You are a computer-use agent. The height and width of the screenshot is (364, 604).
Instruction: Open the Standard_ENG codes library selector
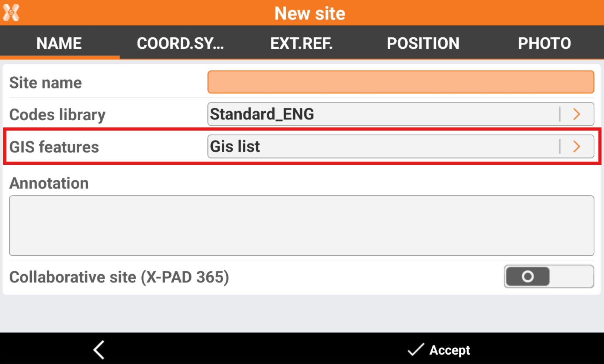coord(383,114)
